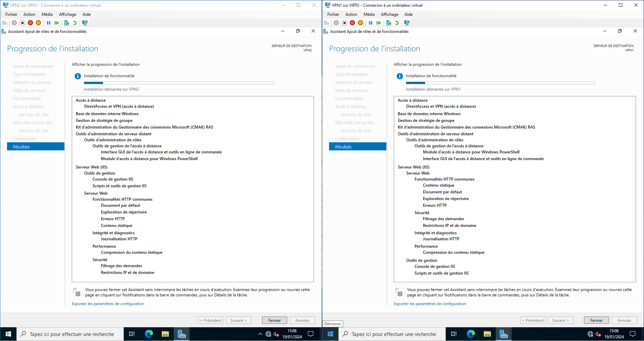Open the Windows Start menu in VPN2
Image resolution: width=644 pixels, height=341 pixels.
(x=8, y=334)
